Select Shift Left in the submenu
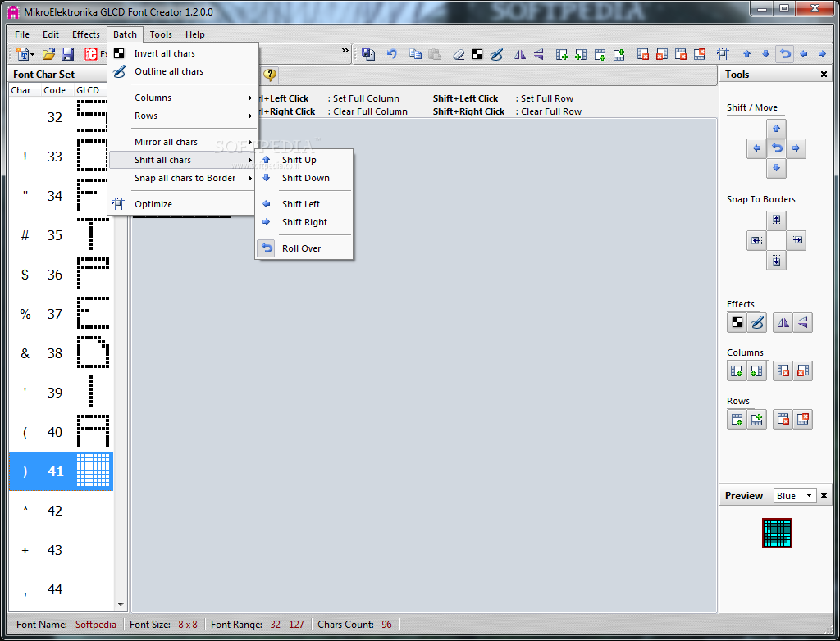This screenshot has height=641, width=840. coord(304,204)
